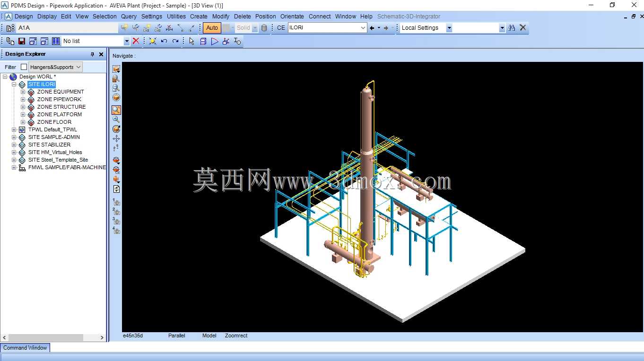Click the Design Explorer horizontal scrollbar
This screenshot has height=361, width=644.
(46, 337)
